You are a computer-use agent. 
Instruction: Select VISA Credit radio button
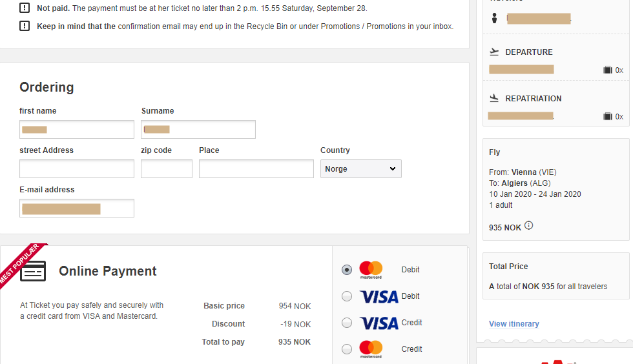tap(347, 323)
